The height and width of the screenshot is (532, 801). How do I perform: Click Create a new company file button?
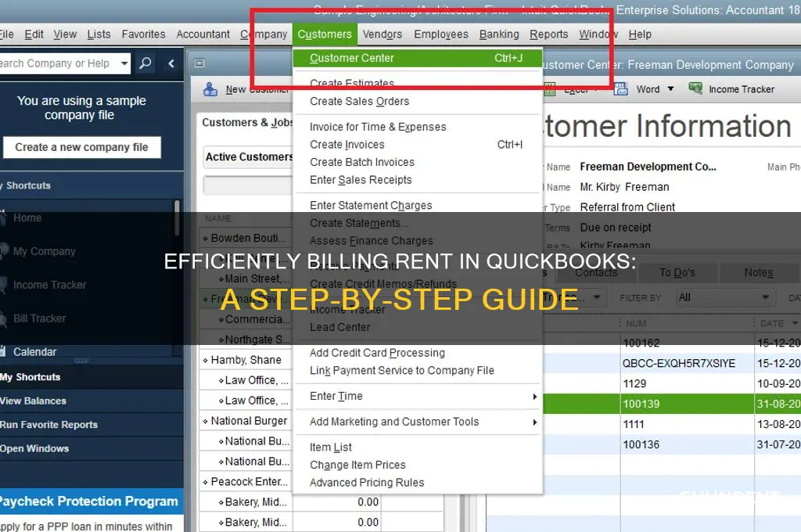coord(81,147)
